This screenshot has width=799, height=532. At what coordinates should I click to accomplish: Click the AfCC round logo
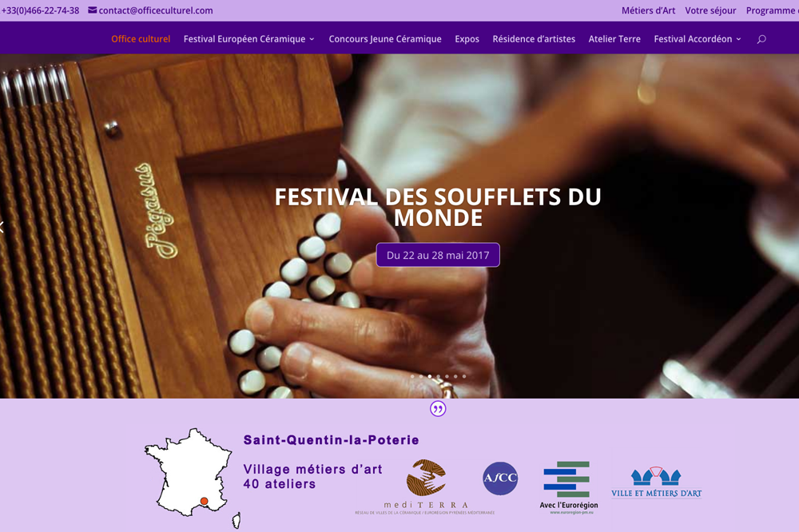500,478
